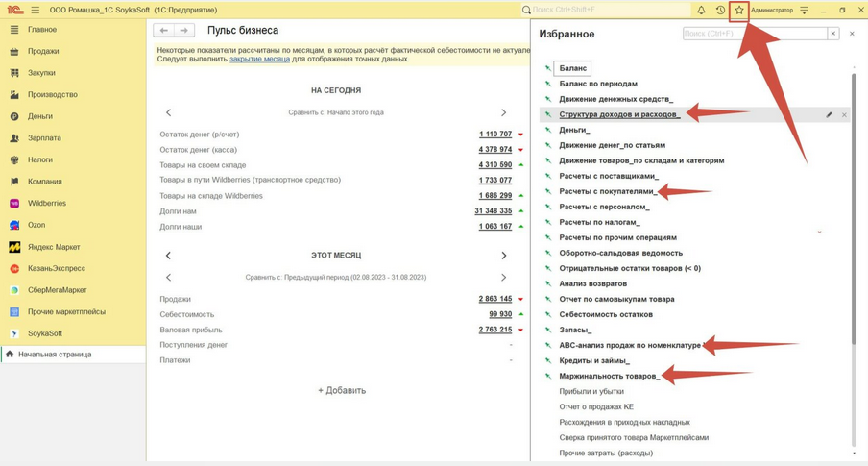Toggle the pin next to Кредиты и займы_

pos(548,360)
